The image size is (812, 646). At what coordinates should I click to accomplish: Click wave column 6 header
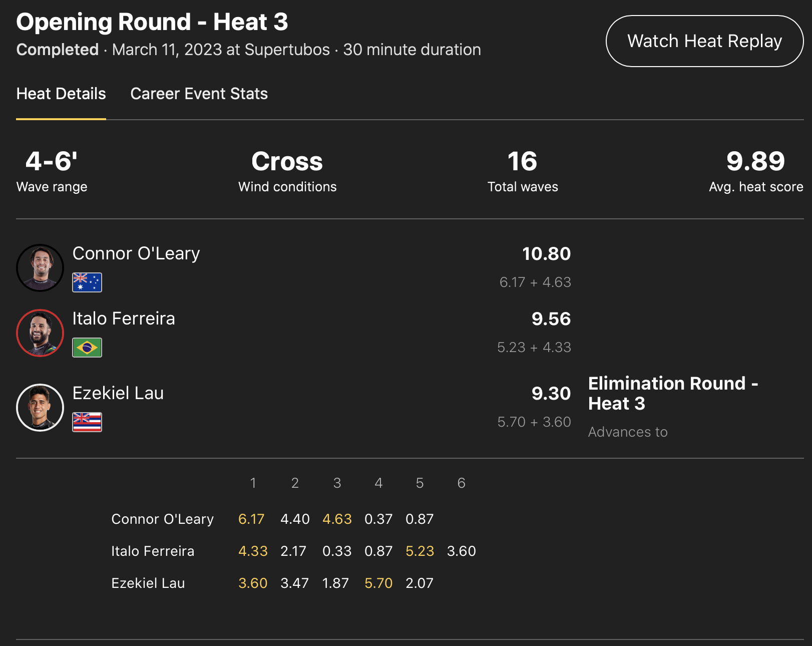pyautogui.click(x=461, y=483)
